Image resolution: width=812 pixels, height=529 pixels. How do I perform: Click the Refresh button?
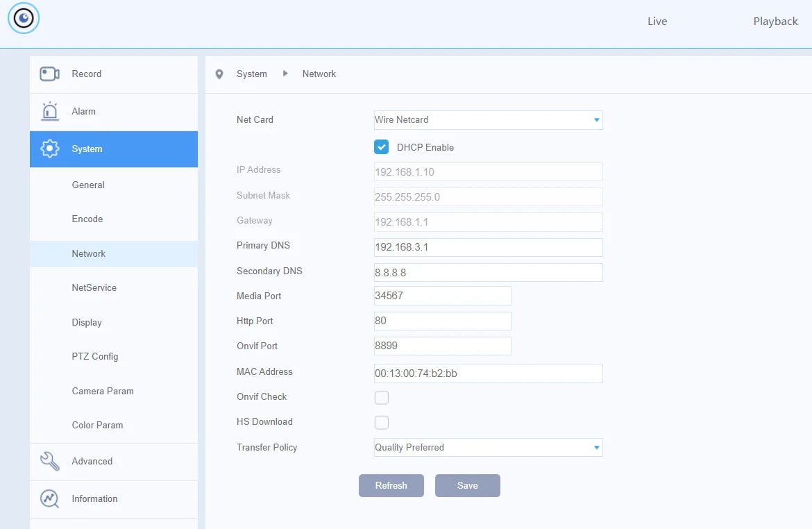click(391, 485)
